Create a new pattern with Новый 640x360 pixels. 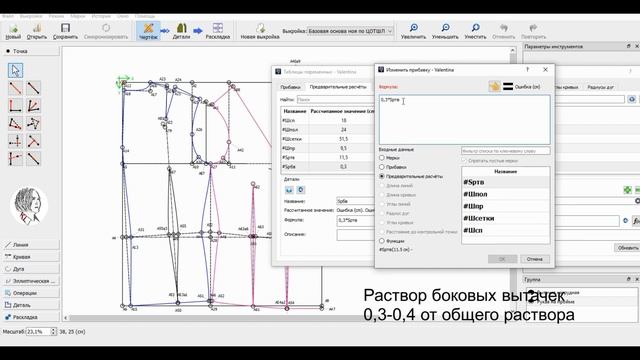[13, 31]
